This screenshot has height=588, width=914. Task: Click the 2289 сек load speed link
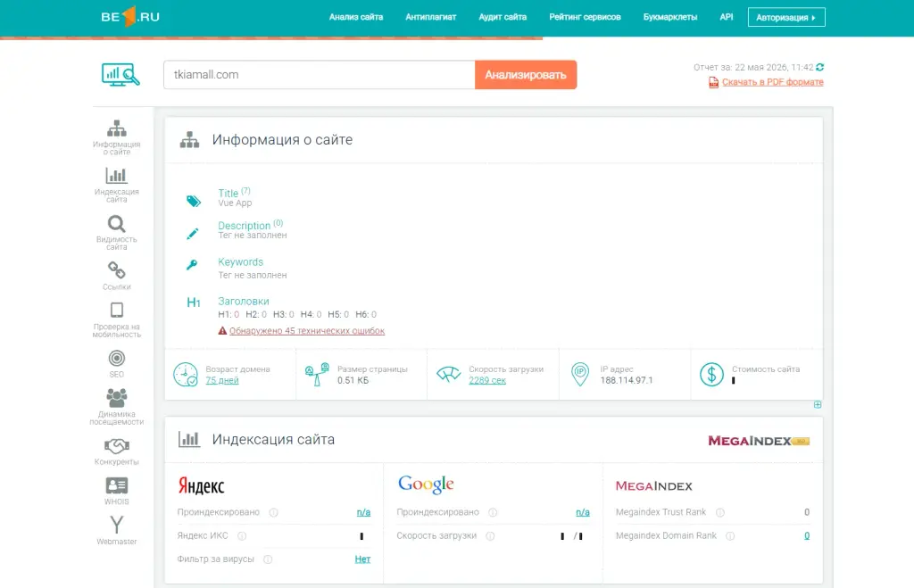[x=487, y=380]
